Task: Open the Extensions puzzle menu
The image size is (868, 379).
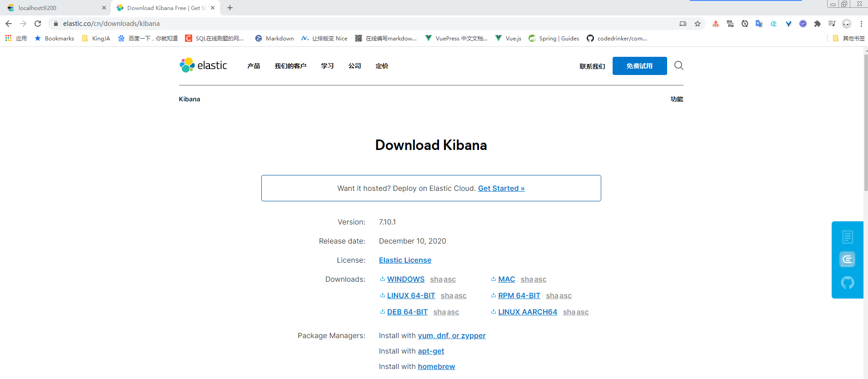Action: (x=818, y=24)
